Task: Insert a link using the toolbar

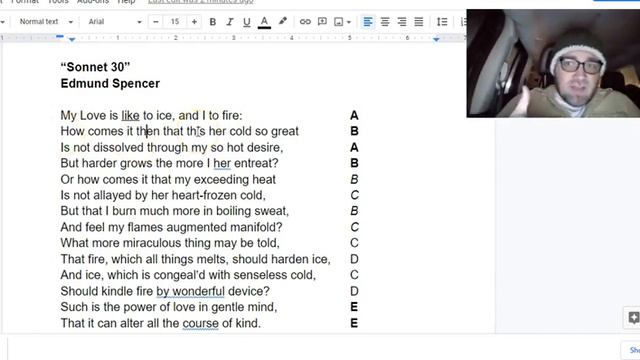Action: (305, 22)
